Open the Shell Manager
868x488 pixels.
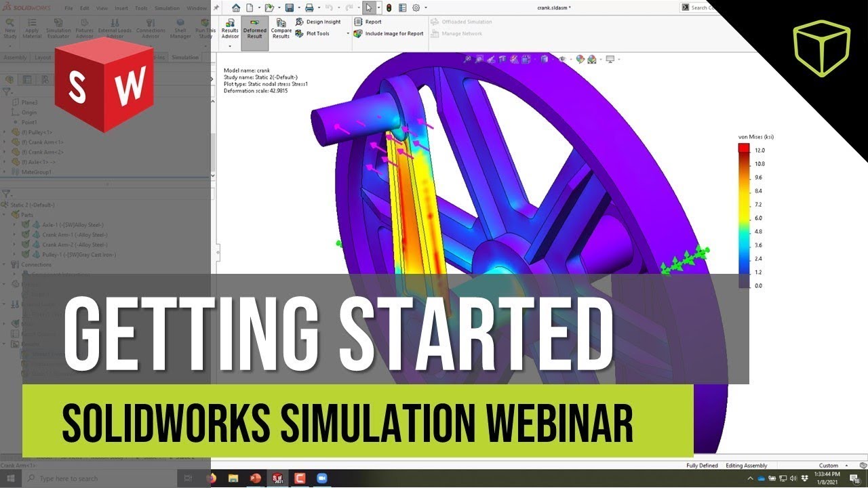point(180,28)
